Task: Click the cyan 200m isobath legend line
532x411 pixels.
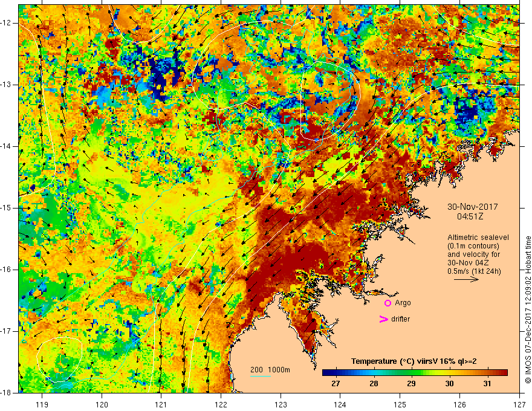Action: 261,376
